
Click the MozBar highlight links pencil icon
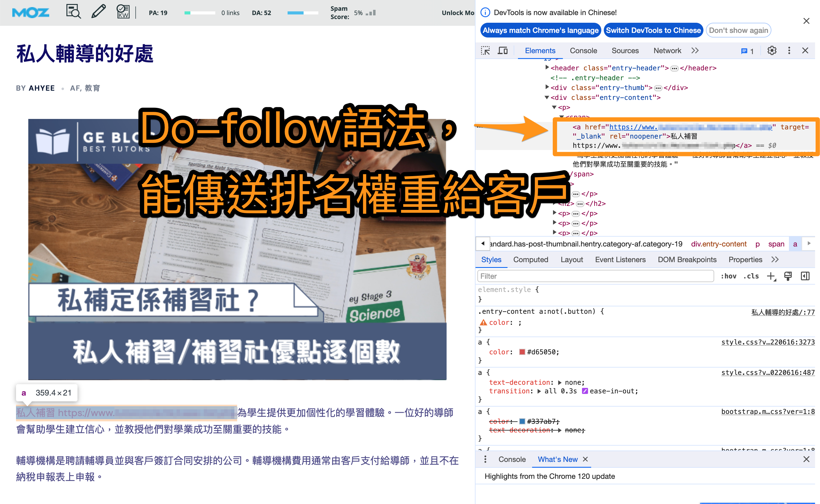pyautogui.click(x=98, y=12)
